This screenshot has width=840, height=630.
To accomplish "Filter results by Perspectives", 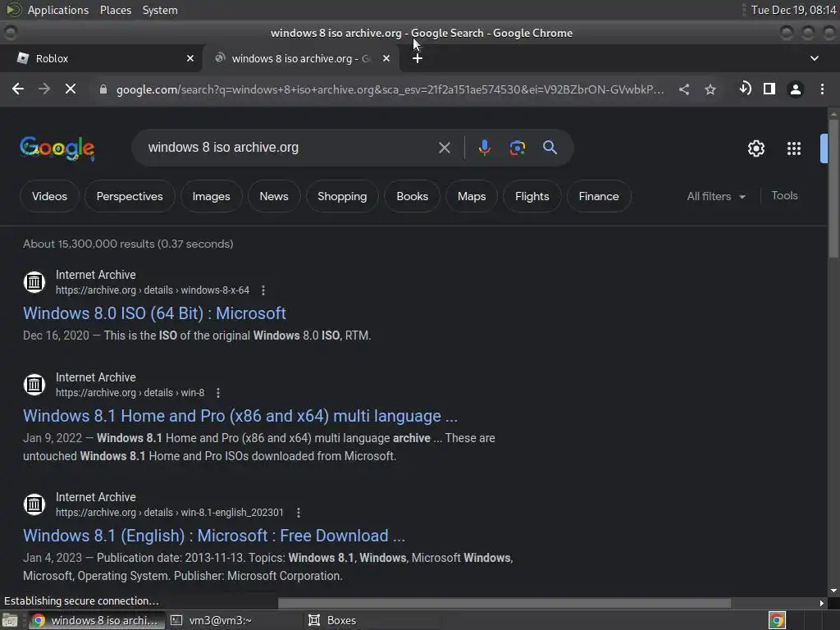I will (130, 196).
